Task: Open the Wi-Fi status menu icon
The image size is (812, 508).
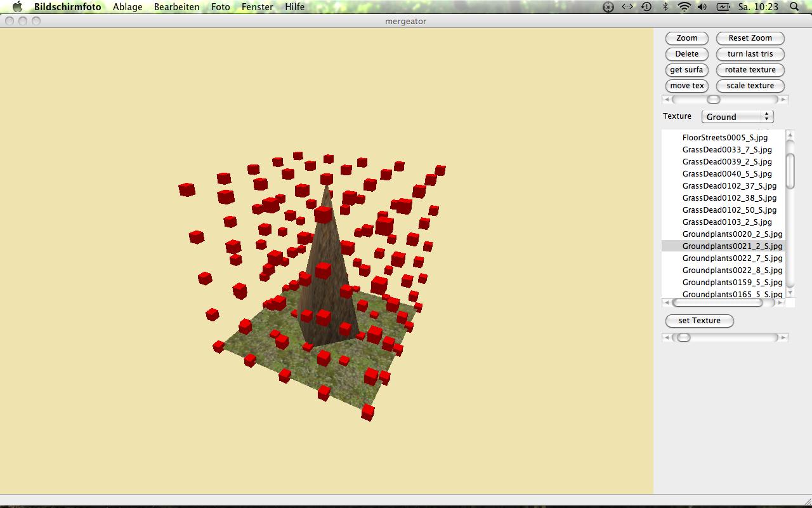Action: pyautogui.click(x=684, y=7)
